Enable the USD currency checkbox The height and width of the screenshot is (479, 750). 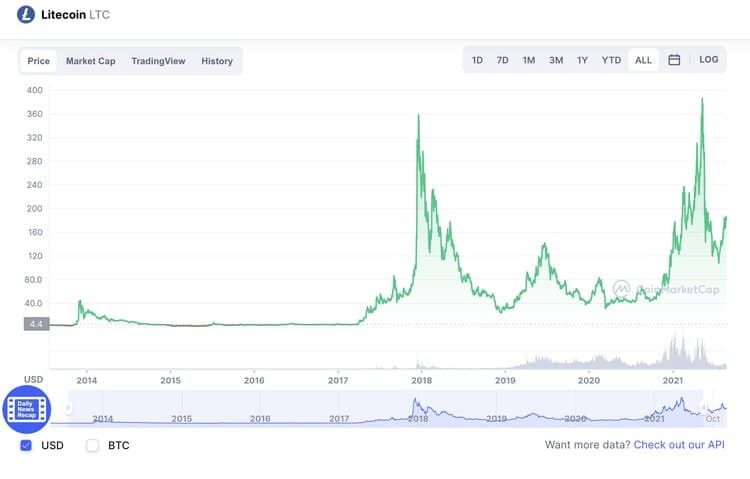point(27,445)
